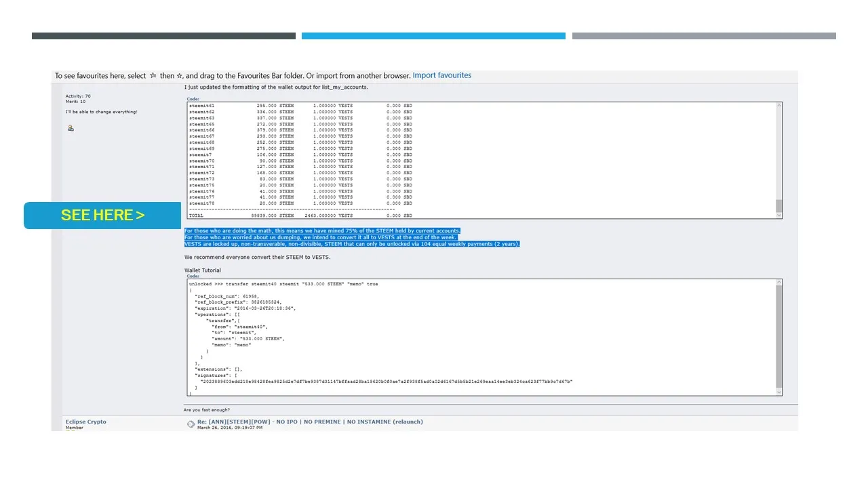Select the steemit78 row

(300, 203)
